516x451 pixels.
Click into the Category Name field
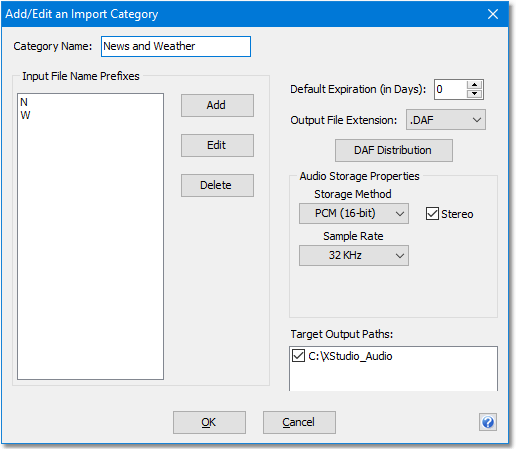coord(176,46)
